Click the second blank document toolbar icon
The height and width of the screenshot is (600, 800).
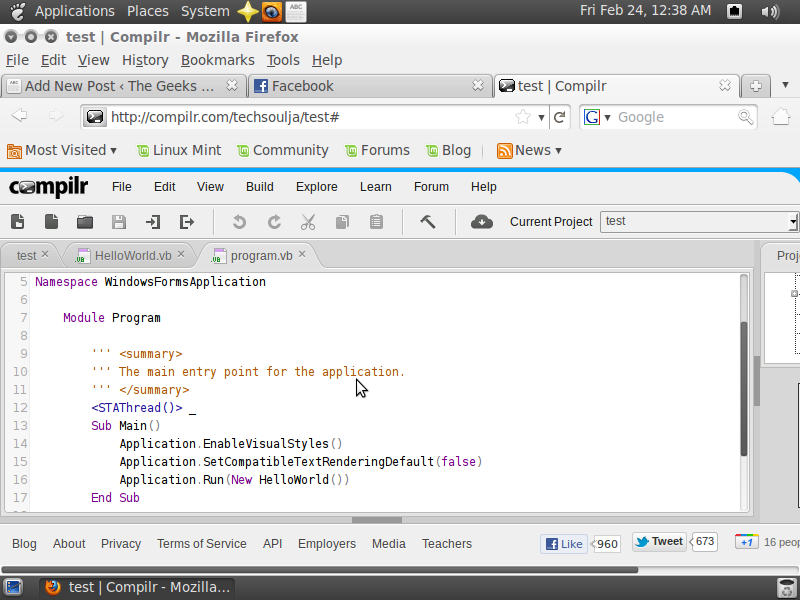pos(52,222)
